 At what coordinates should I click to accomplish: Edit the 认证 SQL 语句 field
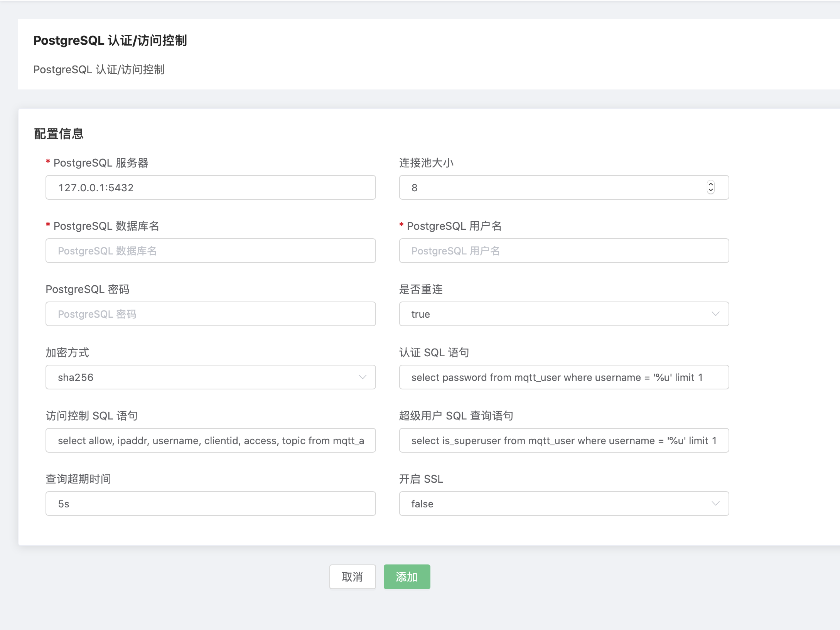coord(563,377)
